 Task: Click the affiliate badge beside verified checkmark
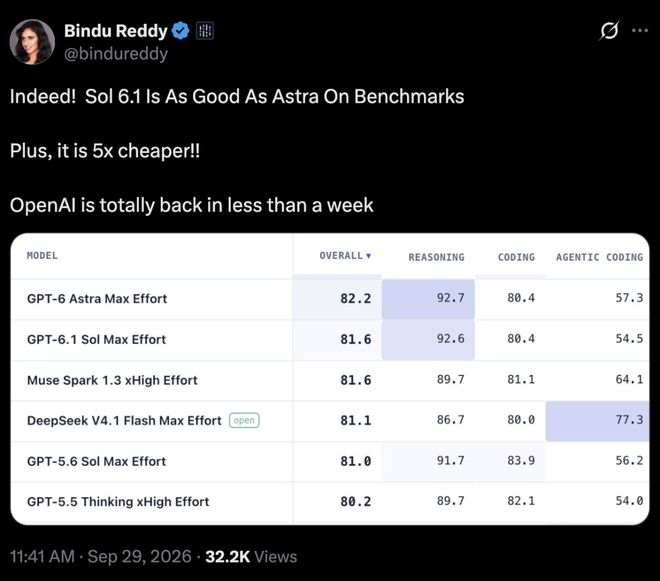[x=205, y=31]
